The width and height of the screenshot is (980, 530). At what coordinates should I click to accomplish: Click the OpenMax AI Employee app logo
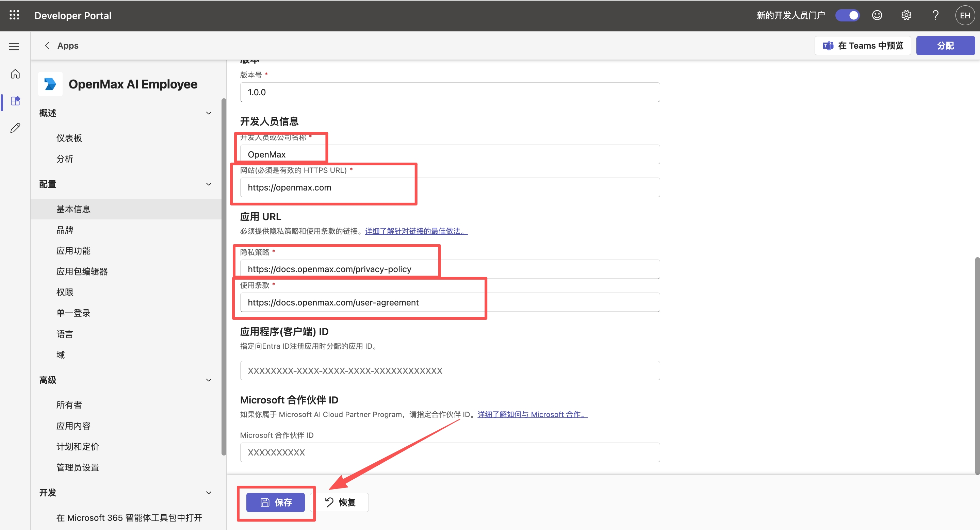(x=50, y=84)
